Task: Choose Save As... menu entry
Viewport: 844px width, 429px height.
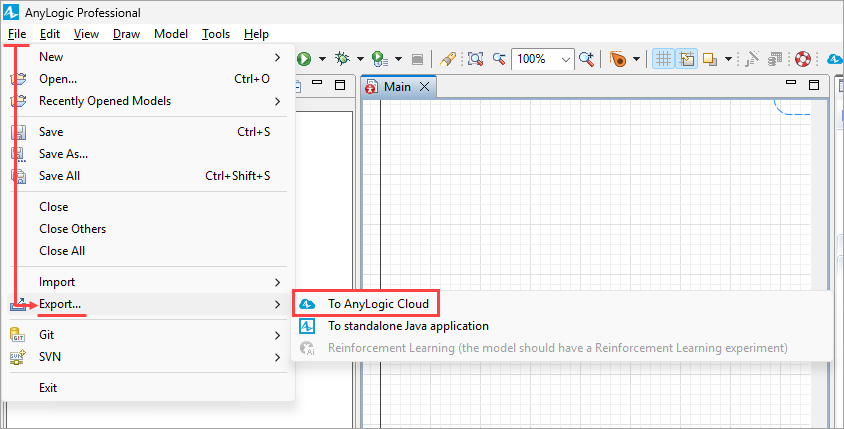Action: (x=147, y=153)
